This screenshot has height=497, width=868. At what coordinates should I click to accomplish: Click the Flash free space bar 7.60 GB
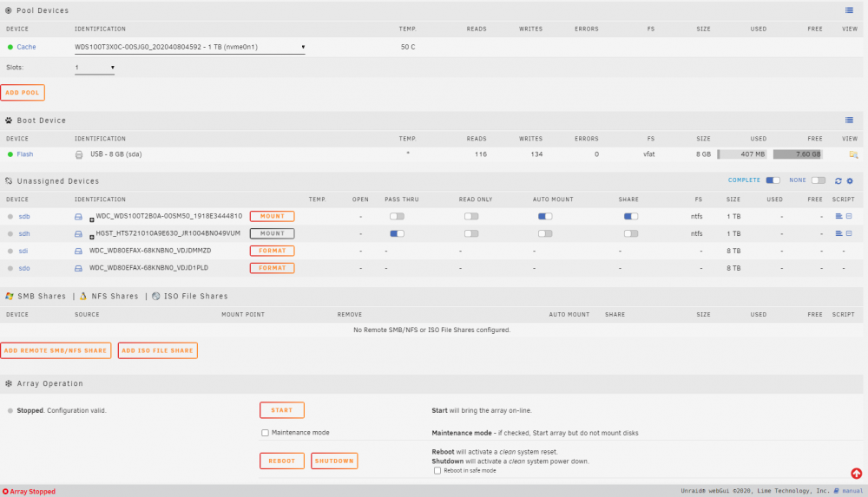[x=798, y=154]
